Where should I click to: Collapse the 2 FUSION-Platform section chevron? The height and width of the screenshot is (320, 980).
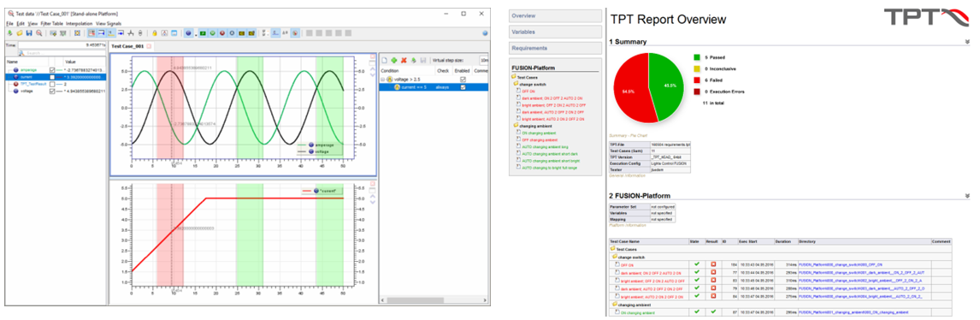[x=967, y=196]
